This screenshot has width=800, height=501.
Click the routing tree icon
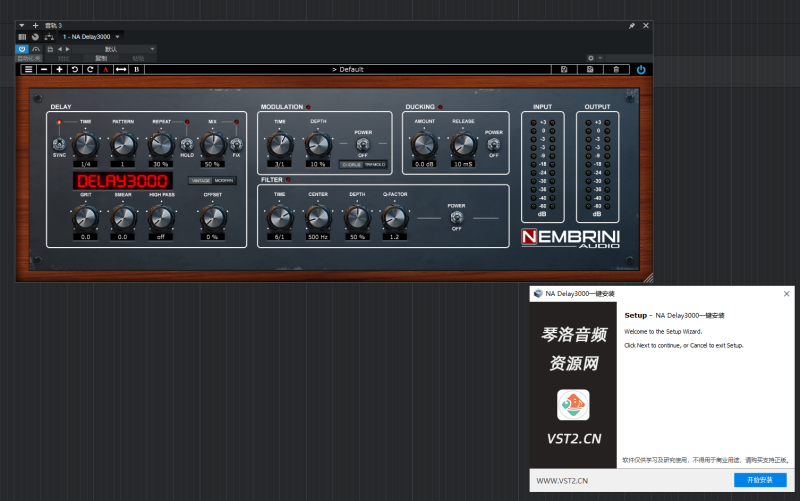point(49,37)
